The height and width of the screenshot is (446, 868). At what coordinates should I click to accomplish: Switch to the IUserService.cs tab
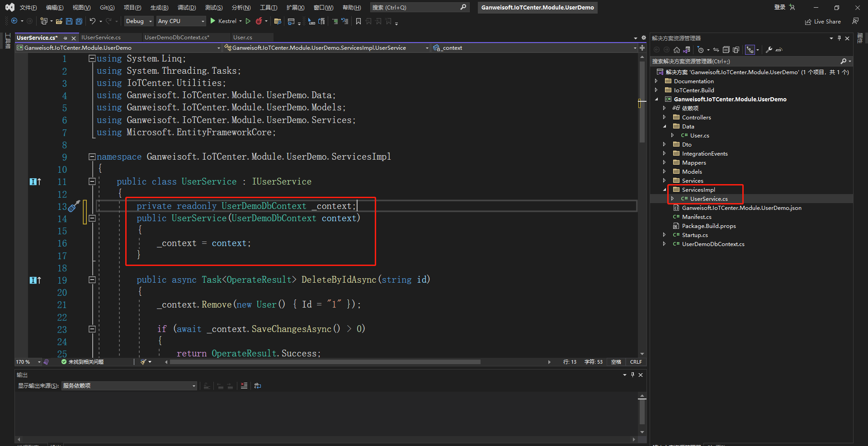click(101, 38)
